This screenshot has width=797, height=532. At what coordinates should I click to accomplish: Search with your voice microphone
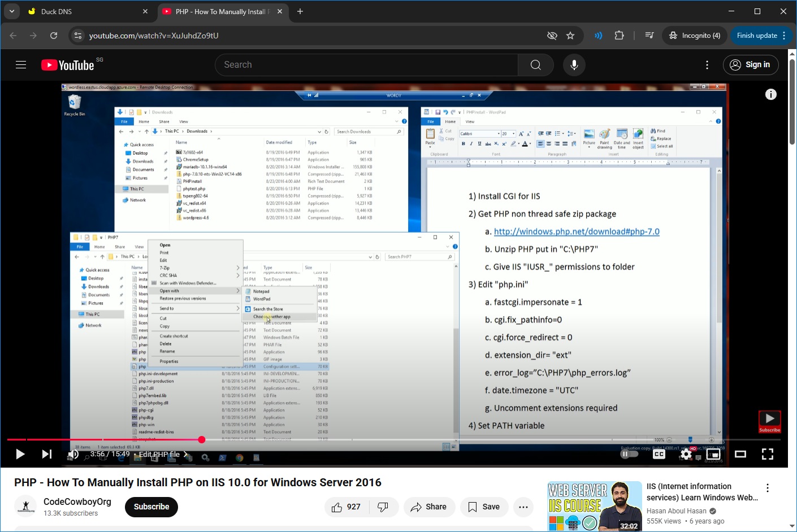point(574,65)
